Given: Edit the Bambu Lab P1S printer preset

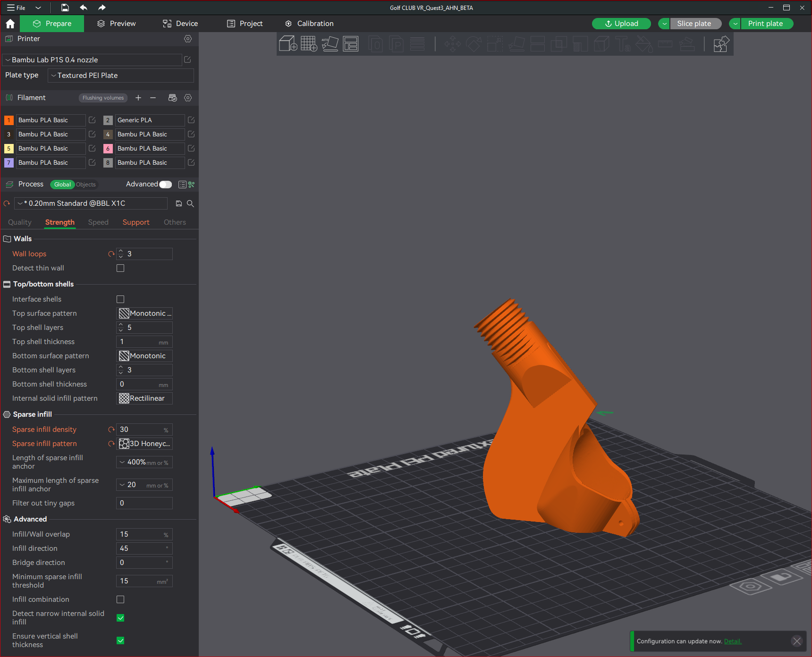Looking at the screenshot, I should [187, 59].
